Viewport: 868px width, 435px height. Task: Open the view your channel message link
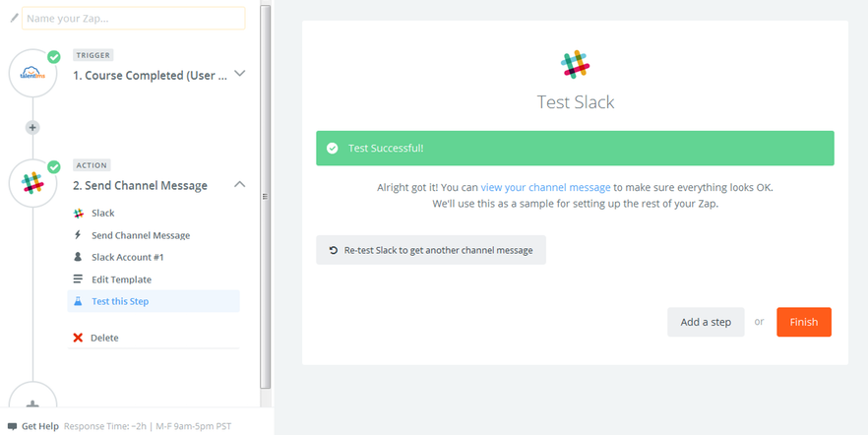tap(545, 187)
